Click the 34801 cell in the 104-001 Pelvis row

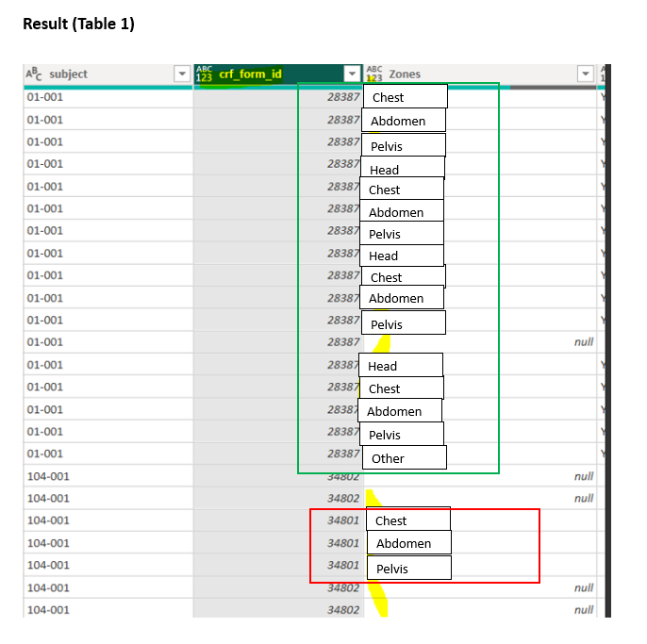click(x=278, y=565)
